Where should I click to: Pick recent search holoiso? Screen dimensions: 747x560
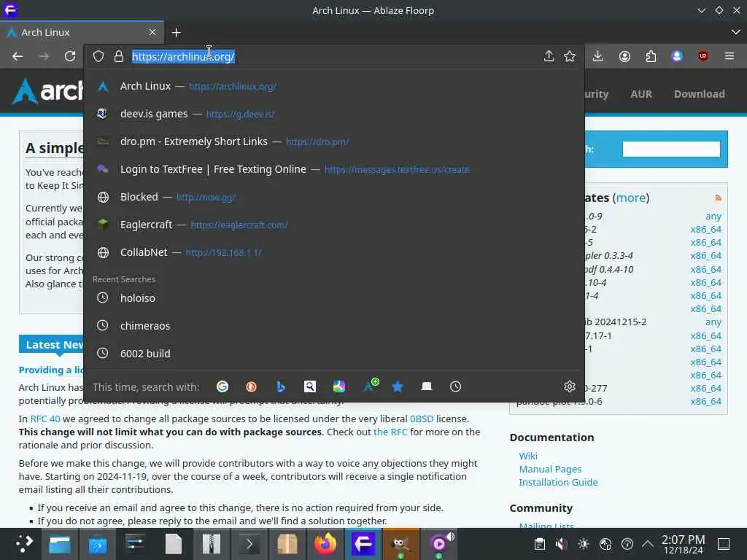pyautogui.click(x=334, y=298)
